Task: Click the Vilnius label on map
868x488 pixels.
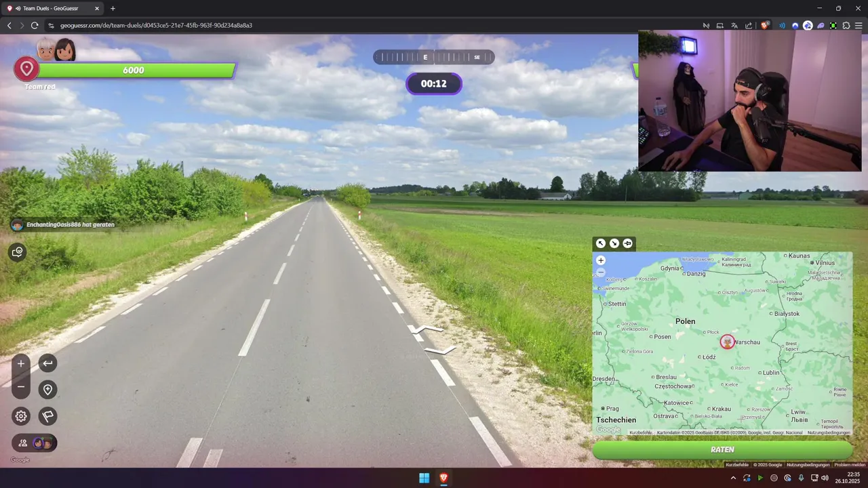Action: [825, 262]
